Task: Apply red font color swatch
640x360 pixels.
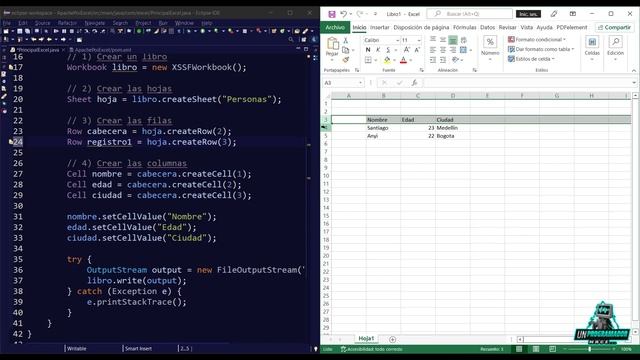Action: coord(403,60)
